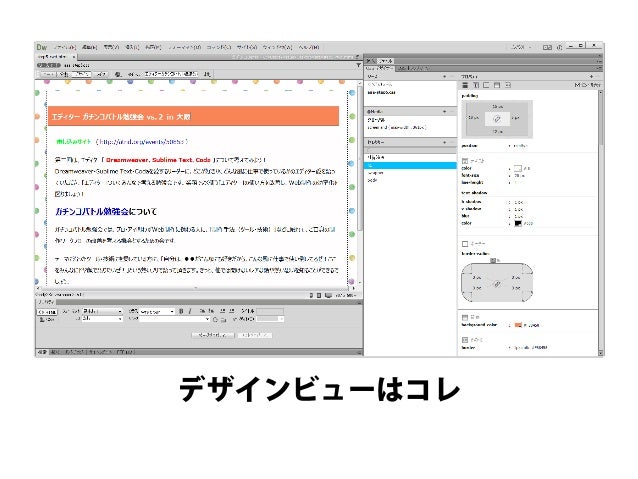Open the position value dropdown
The image size is (638, 479).
pyautogui.click(x=521, y=146)
